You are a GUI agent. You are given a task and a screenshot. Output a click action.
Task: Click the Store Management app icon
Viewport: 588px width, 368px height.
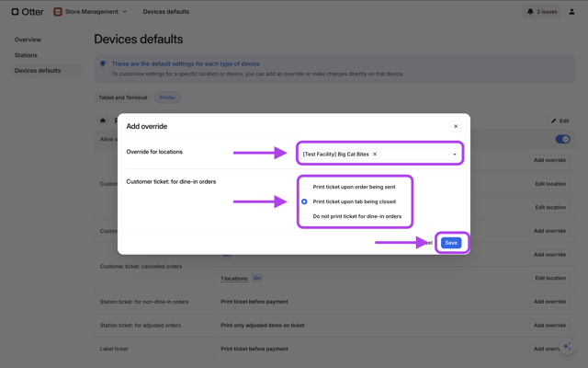click(58, 12)
